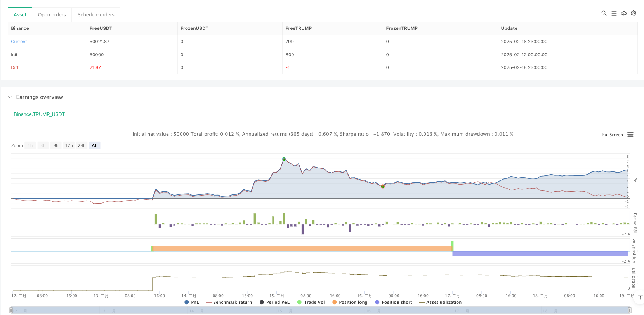Open the settings gear icon

[634, 13]
